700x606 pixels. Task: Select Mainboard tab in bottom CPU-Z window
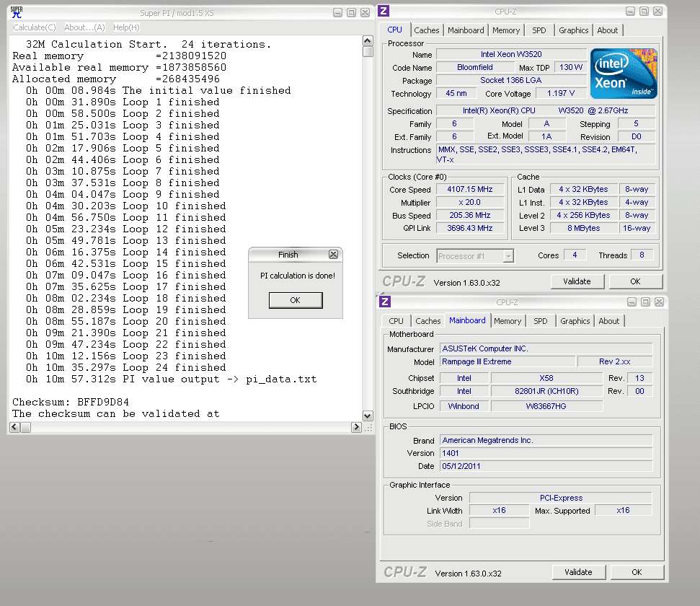467,320
